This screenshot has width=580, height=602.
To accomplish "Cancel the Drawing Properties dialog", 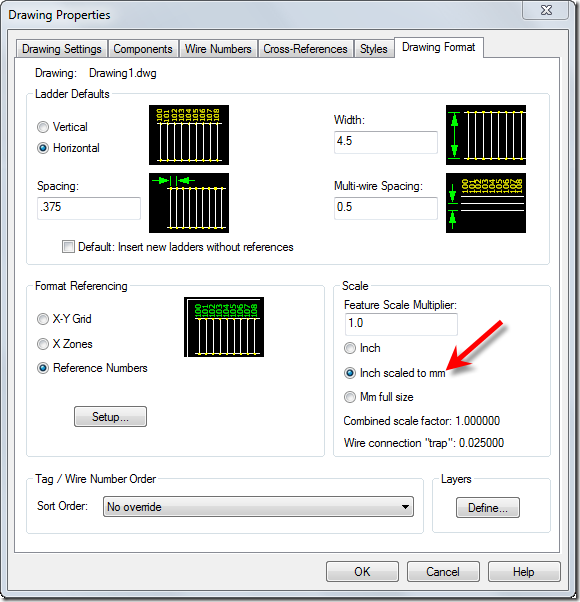I will pyautogui.click(x=443, y=572).
